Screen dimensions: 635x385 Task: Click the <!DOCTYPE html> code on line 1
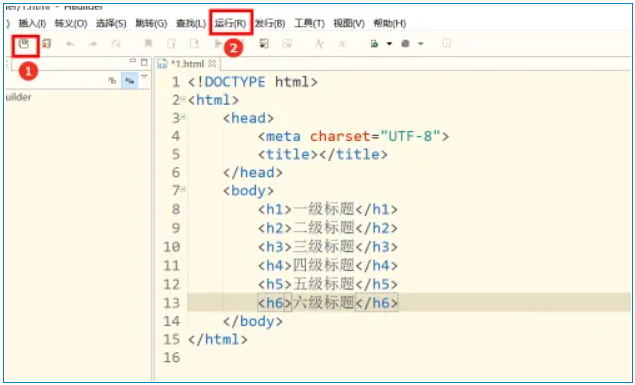(x=253, y=82)
